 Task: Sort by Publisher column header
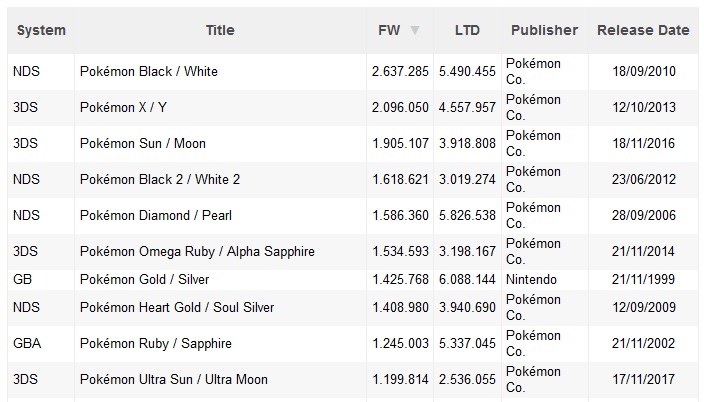pyautogui.click(x=545, y=30)
